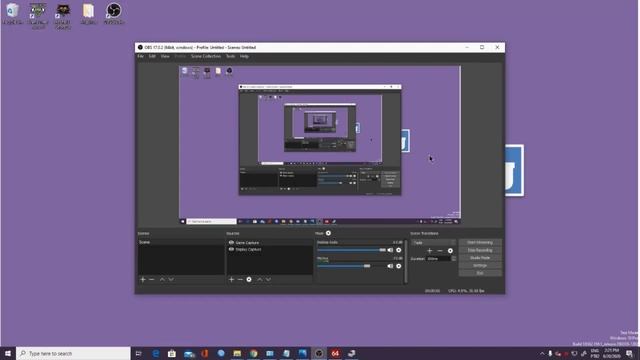Open the Mic/Aux settings gear

[x=399, y=266]
